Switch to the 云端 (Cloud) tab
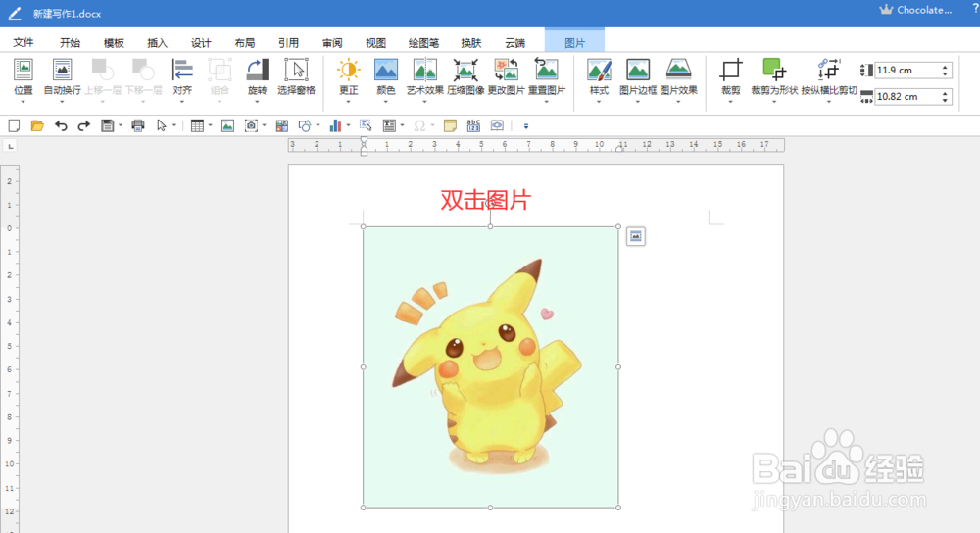The width and height of the screenshot is (980, 533). [x=515, y=42]
